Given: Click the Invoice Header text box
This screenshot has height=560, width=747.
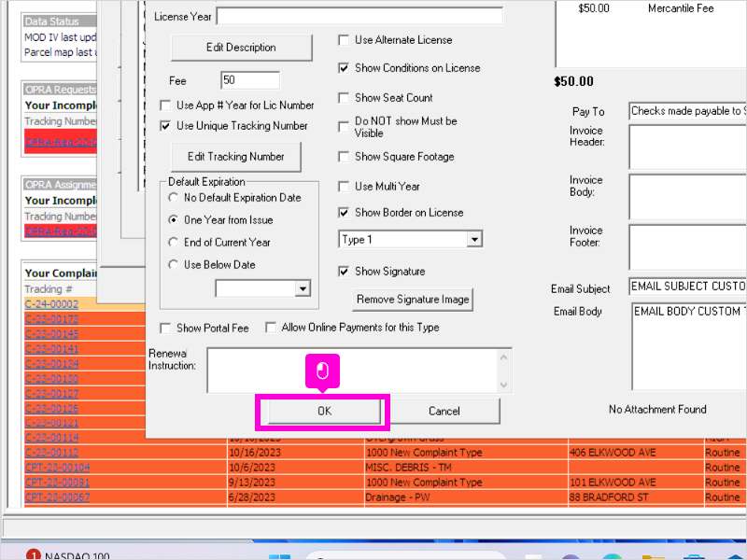Looking at the screenshot, I should pyautogui.click(x=687, y=147).
